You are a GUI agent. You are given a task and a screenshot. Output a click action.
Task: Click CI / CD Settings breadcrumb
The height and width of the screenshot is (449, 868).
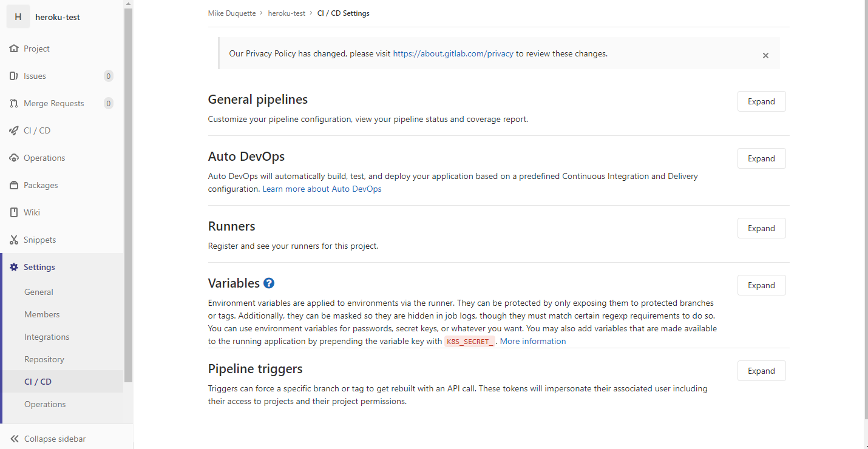(x=344, y=13)
